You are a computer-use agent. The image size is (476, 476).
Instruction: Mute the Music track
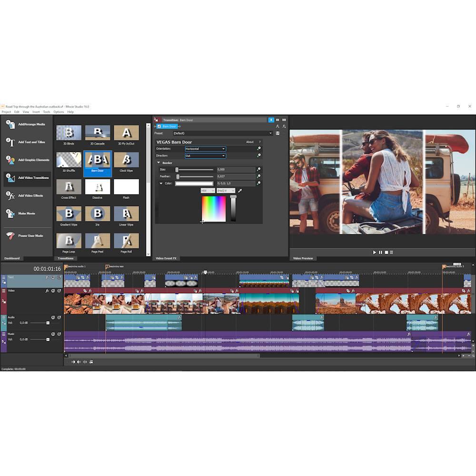pos(53,334)
